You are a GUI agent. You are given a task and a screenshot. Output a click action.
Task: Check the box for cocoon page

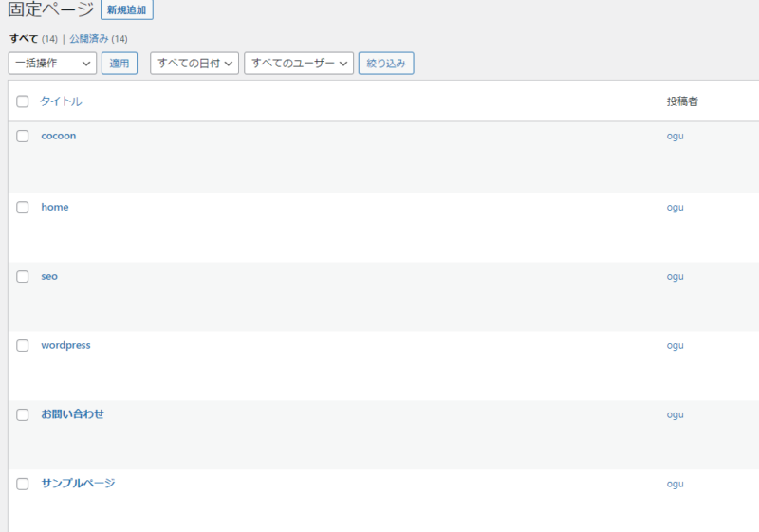22,136
